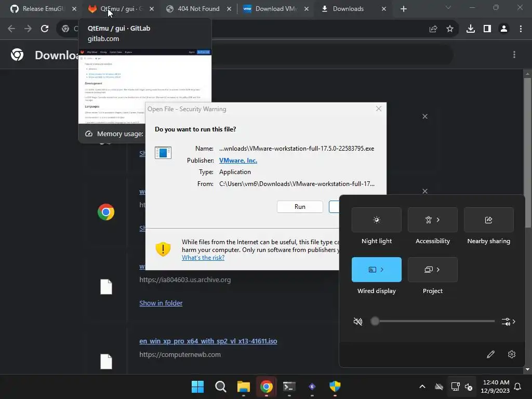Viewport: 532px width, 399px height.
Task: Close the 404 Not Found tab
Action: 229,9
